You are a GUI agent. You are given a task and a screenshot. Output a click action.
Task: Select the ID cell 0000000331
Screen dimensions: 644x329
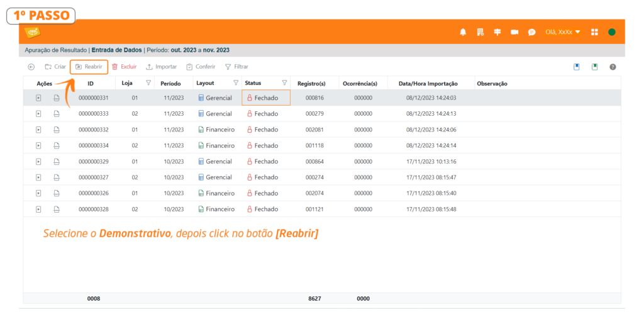click(x=94, y=98)
